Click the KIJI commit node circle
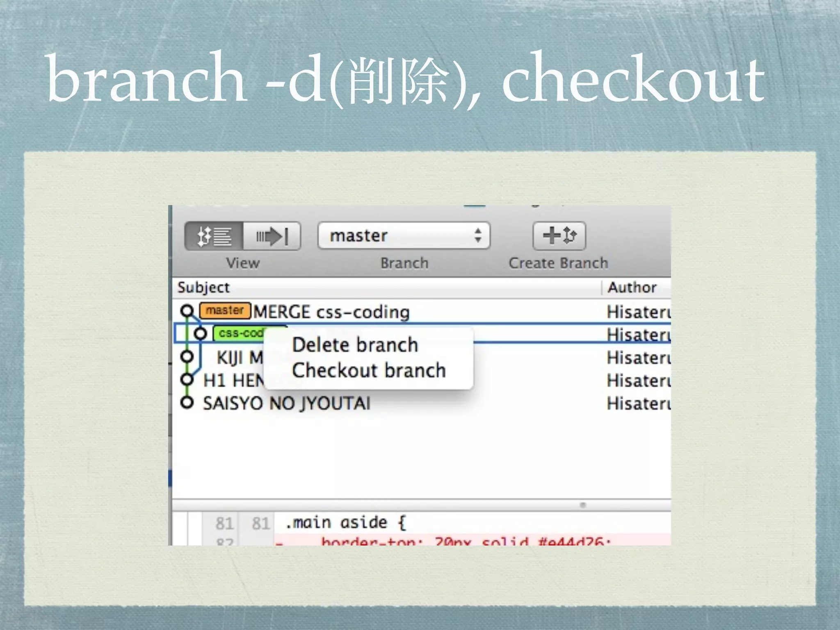 (187, 356)
